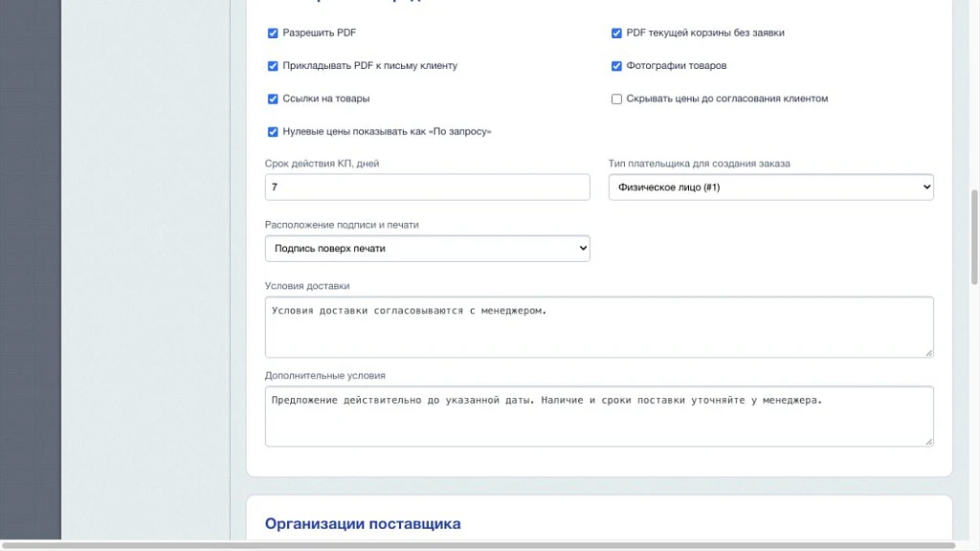Open the «Расположение подписи и печати» dropdown
This screenshot has height=551, width=980.
427,248
